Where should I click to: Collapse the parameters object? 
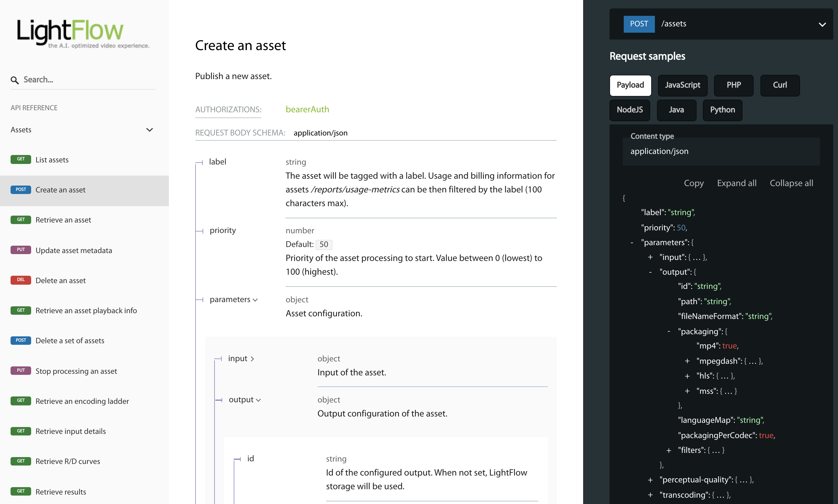[x=256, y=300]
